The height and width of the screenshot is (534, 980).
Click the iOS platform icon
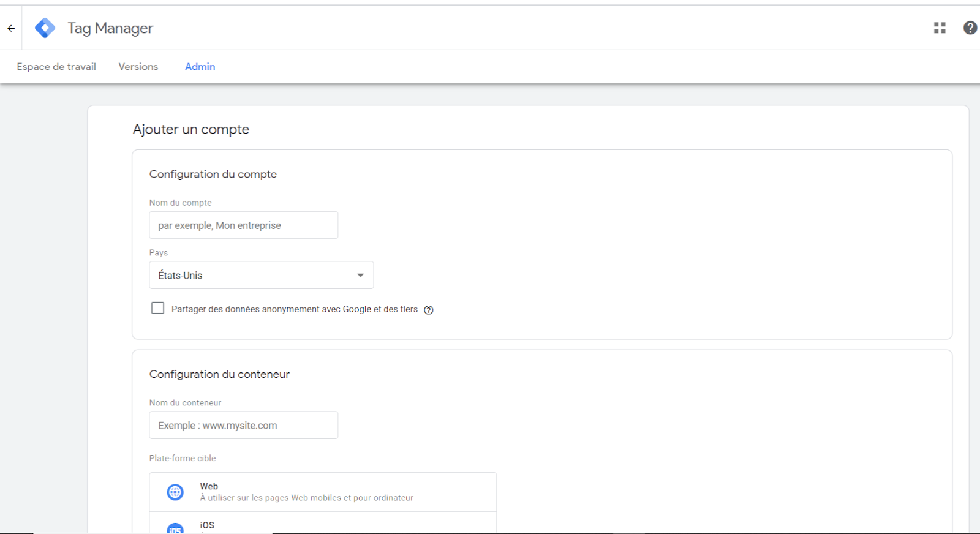pyautogui.click(x=175, y=528)
